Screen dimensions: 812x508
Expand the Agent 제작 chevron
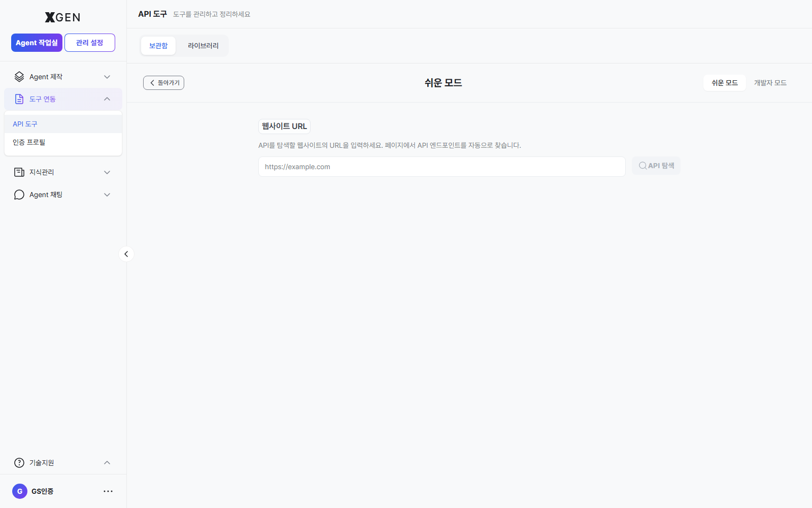point(107,77)
